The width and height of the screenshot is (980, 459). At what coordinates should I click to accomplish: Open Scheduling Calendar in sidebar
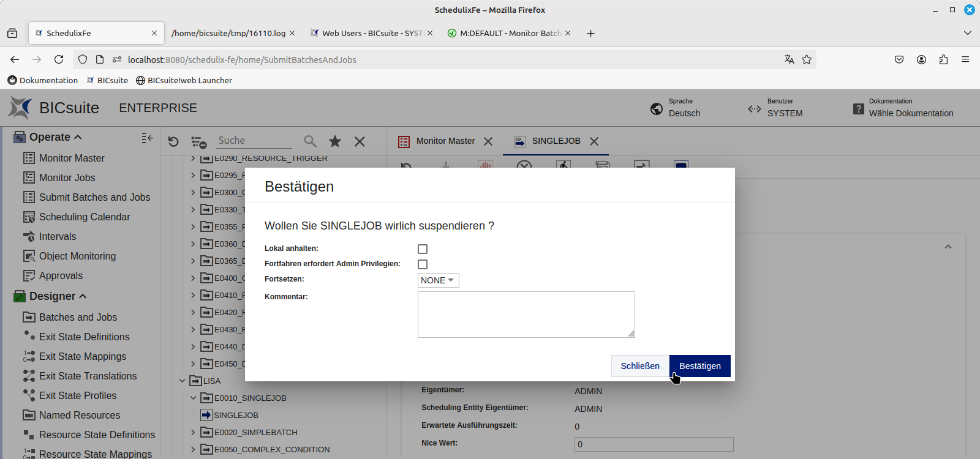tap(85, 217)
